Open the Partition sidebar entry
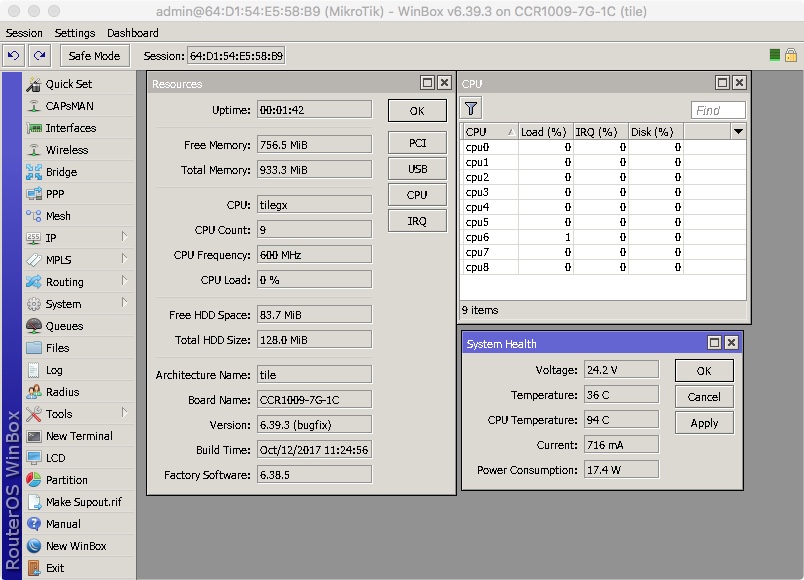The image size is (804, 580). [x=66, y=480]
